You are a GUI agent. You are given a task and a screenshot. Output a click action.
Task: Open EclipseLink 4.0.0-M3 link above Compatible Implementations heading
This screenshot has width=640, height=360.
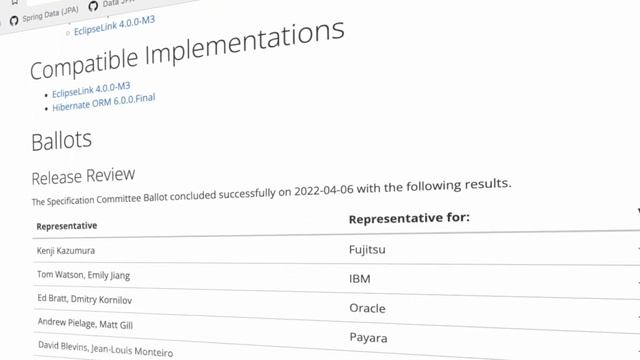[x=114, y=26]
